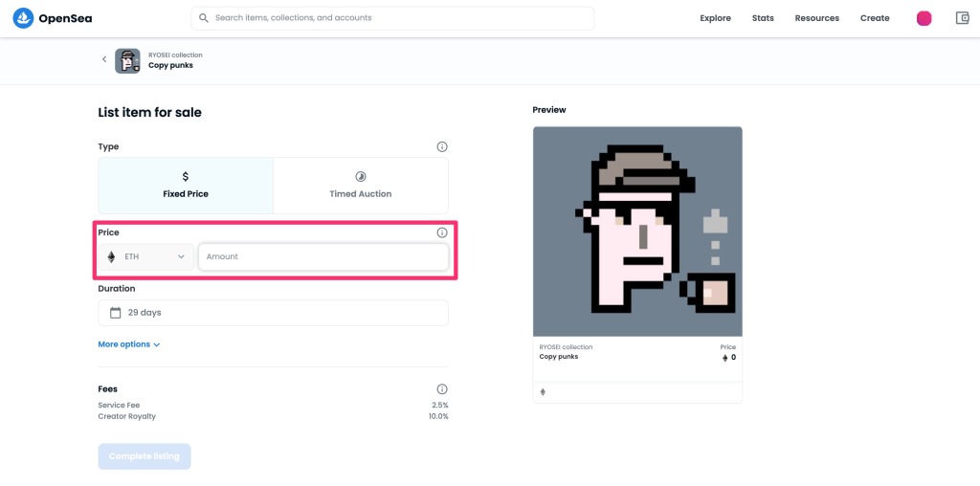This screenshot has height=486, width=980.
Task: Open the ETH currency dropdown
Action: (146, 256)
